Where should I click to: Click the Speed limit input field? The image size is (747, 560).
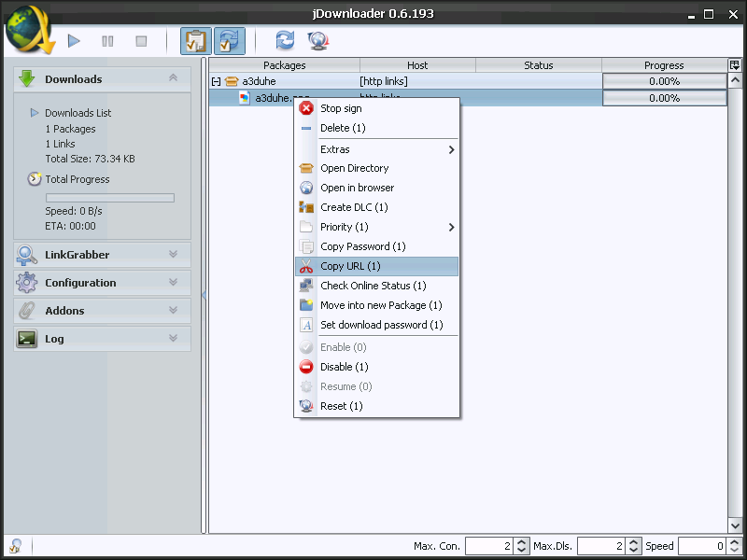click(x=702, y=546)
